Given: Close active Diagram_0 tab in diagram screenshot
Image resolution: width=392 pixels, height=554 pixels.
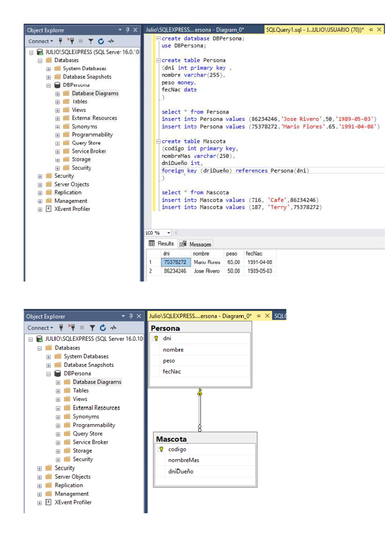Looking at the screenshot, I should [267, 316].
